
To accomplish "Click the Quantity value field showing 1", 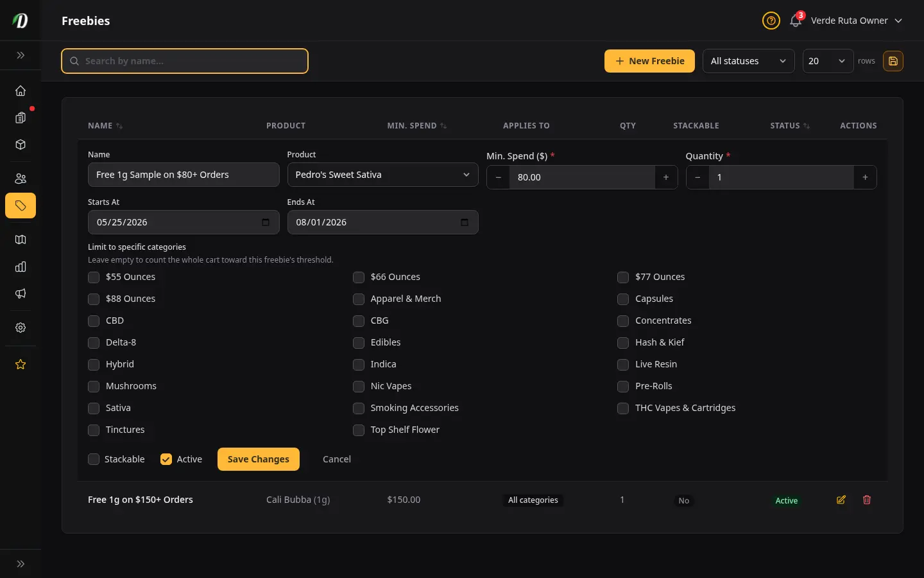I will pos(781,177).
